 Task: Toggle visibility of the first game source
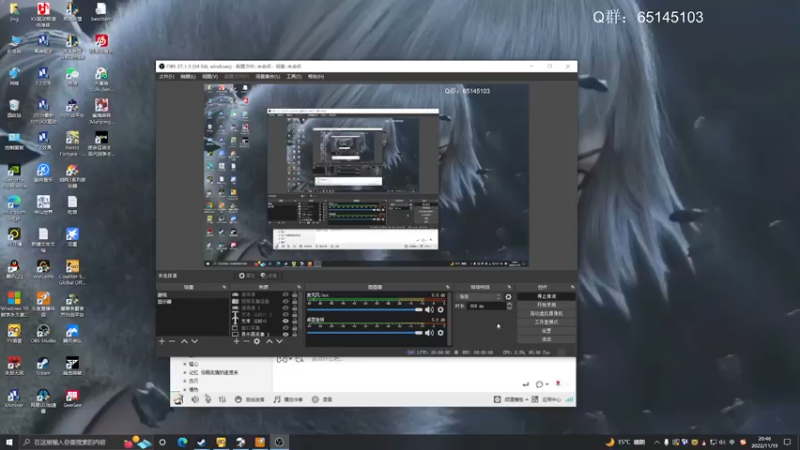tap(285, 295)
